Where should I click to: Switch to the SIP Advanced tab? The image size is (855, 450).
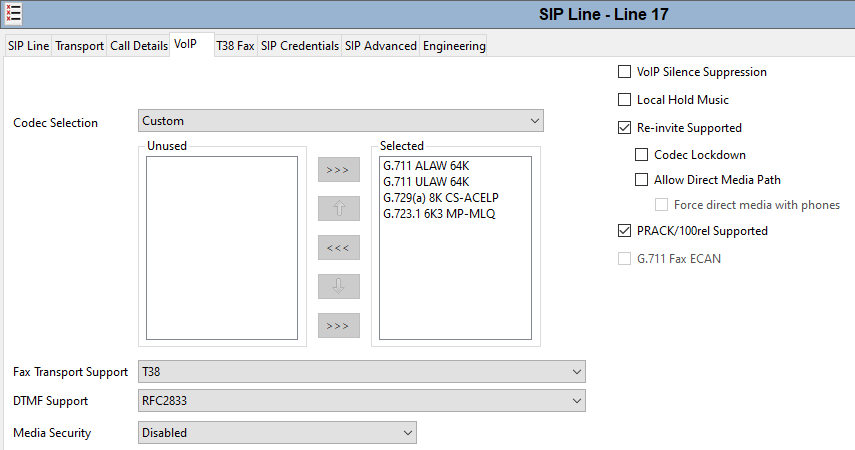click(381, 46)
